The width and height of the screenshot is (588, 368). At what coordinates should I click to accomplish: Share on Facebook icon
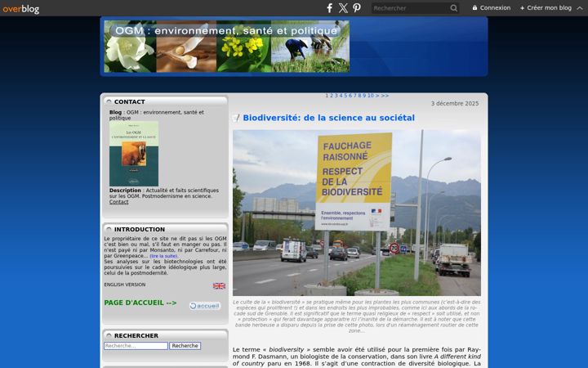[x=329, y=8]
